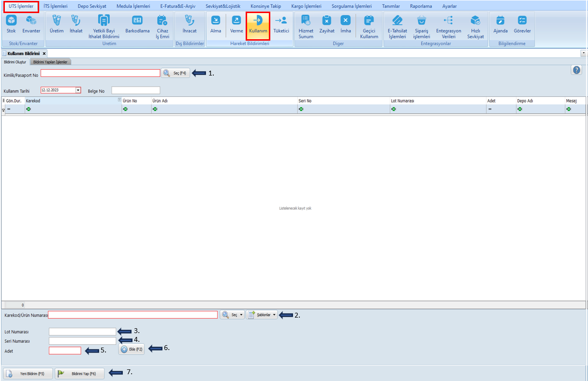Open the Karekod column filter icon
The image size is (588, 381).
click(x=119, y=100)
